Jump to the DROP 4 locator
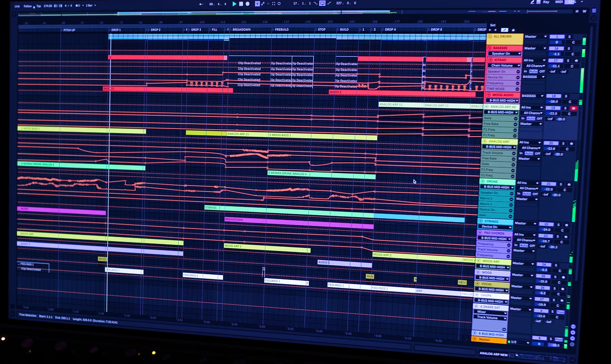This screenshot has width=611, height=364. (x=390, y=29)
